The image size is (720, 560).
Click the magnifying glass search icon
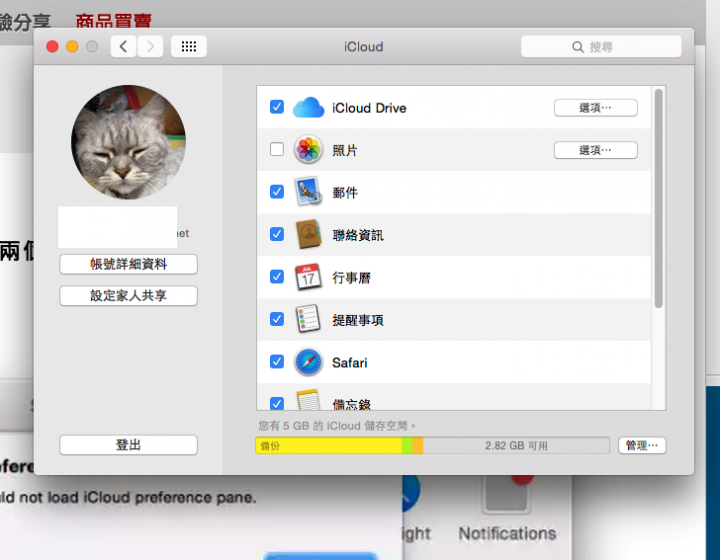pyautogui.click(x=578, y=47)
